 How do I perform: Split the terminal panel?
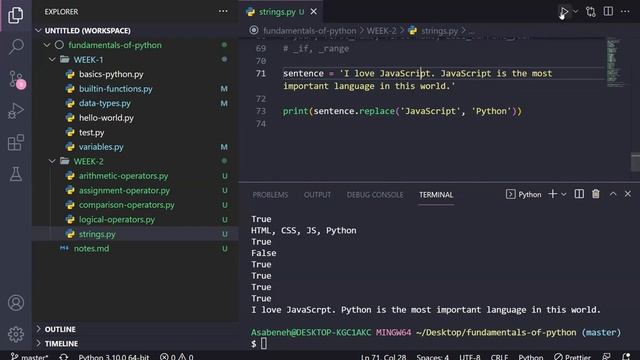579,194
